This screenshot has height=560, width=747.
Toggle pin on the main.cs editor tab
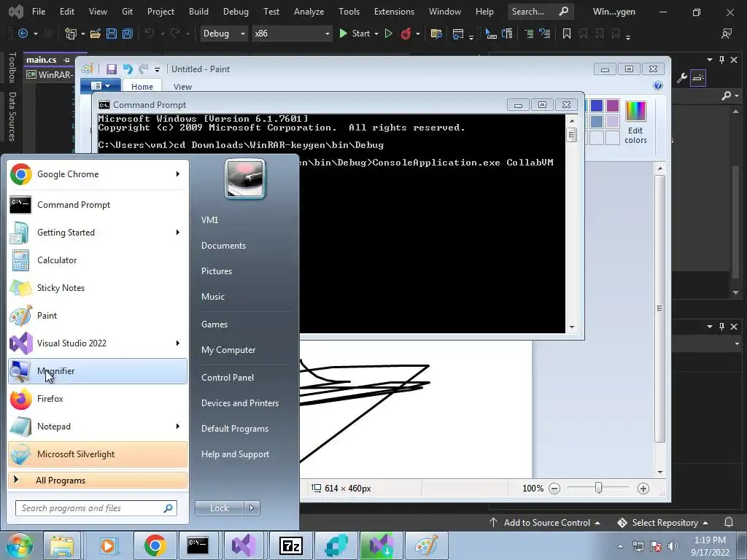pyautogui.click(x=66, y=60)
